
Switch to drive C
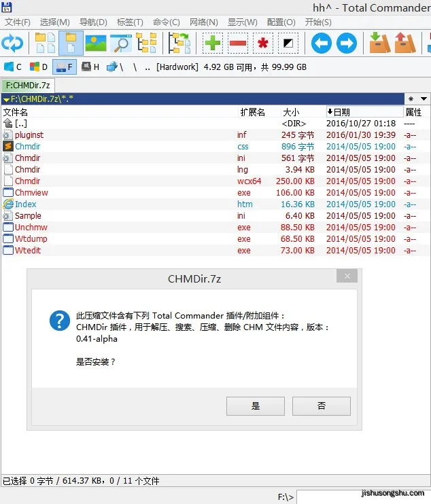tap(13, 67)
